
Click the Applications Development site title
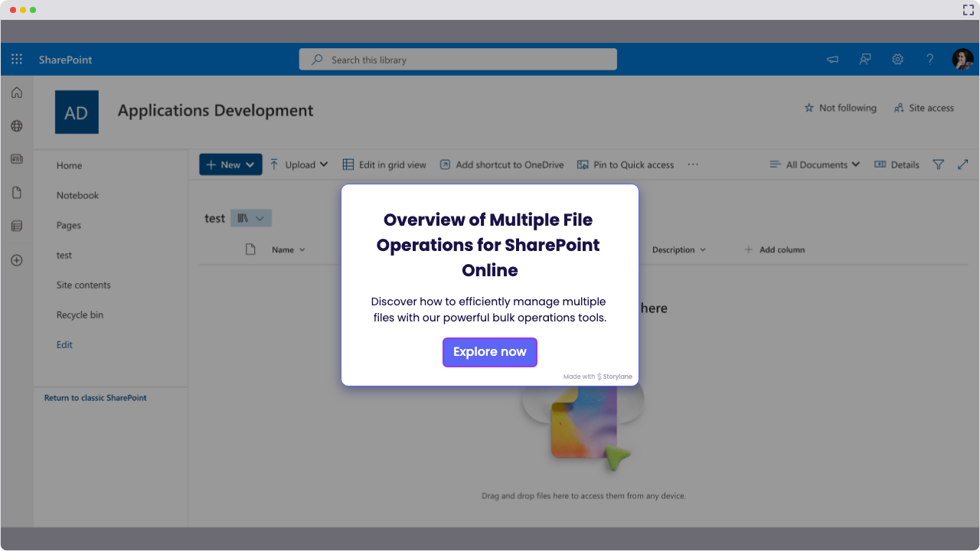(216, 110)
